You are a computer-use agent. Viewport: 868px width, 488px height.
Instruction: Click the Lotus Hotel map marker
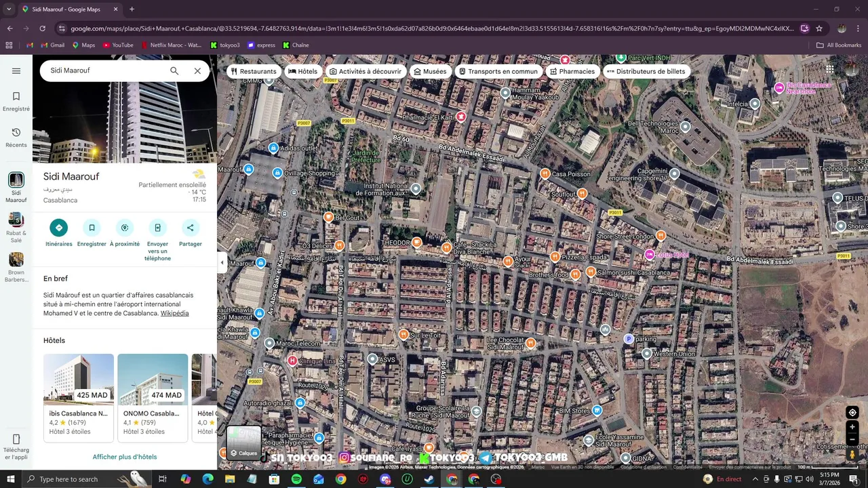[649, 254]
